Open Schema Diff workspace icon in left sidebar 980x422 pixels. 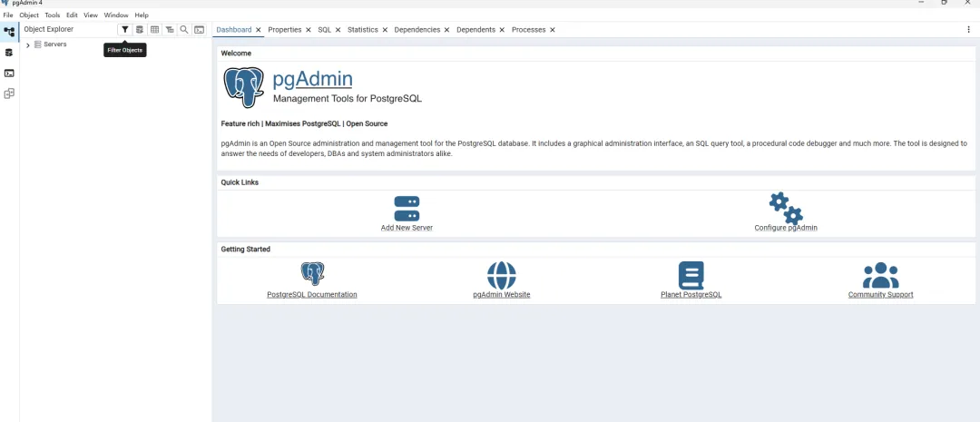tap(9, 93)
